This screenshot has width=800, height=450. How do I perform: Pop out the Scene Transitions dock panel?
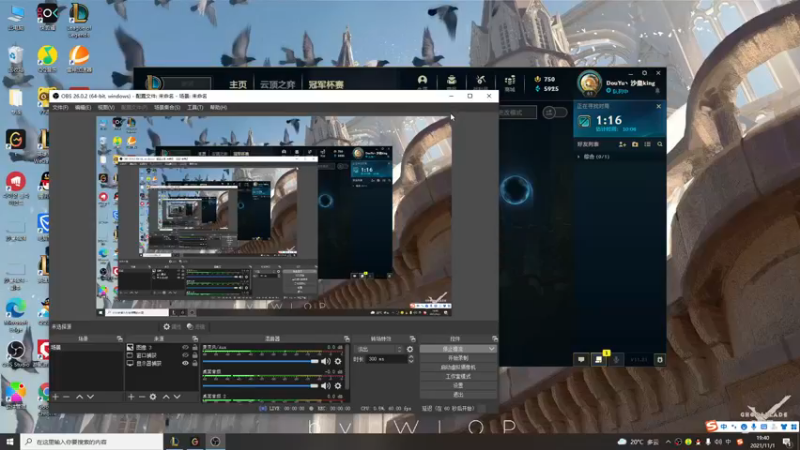[x=412, y=339]
